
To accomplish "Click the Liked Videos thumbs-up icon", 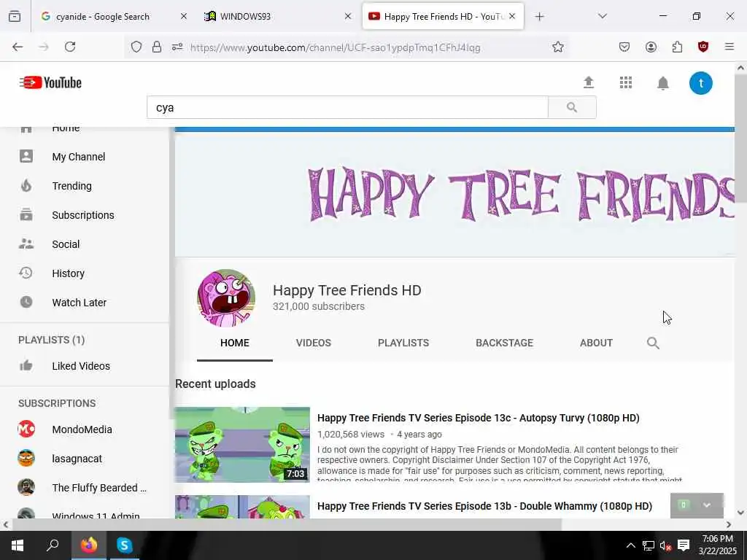I will [26, 365].
